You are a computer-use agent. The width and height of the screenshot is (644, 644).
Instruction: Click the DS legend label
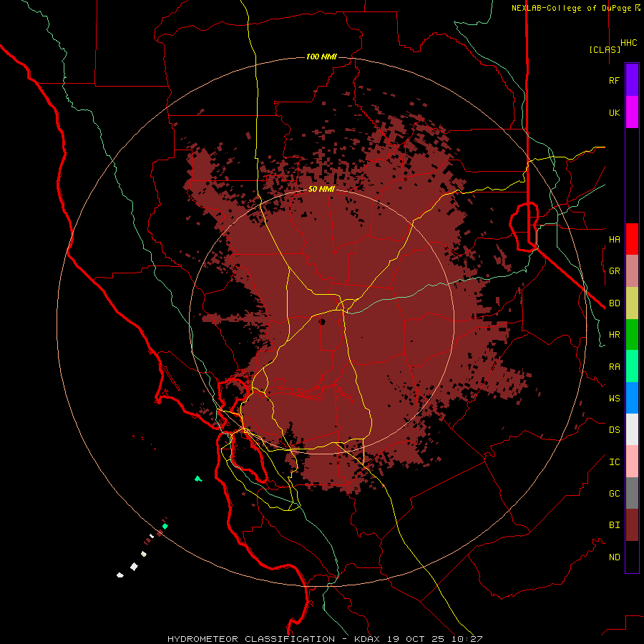point(614,430)
